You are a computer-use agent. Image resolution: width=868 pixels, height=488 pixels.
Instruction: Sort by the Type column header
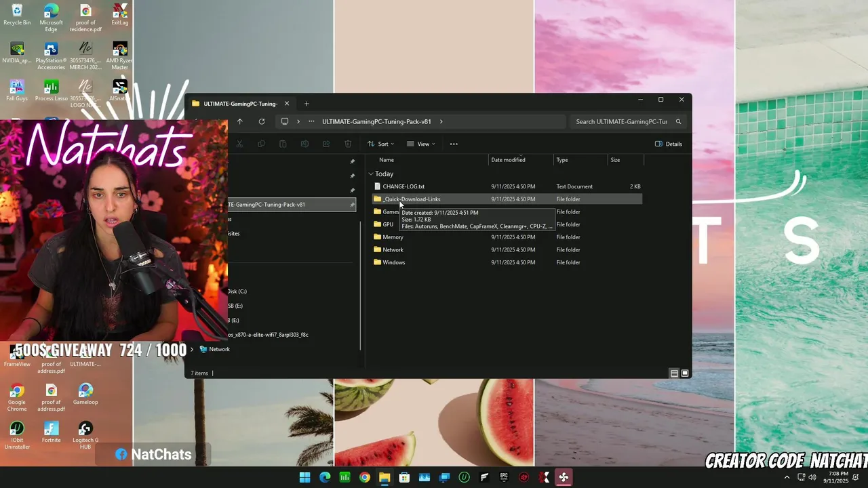pos(562,160)
